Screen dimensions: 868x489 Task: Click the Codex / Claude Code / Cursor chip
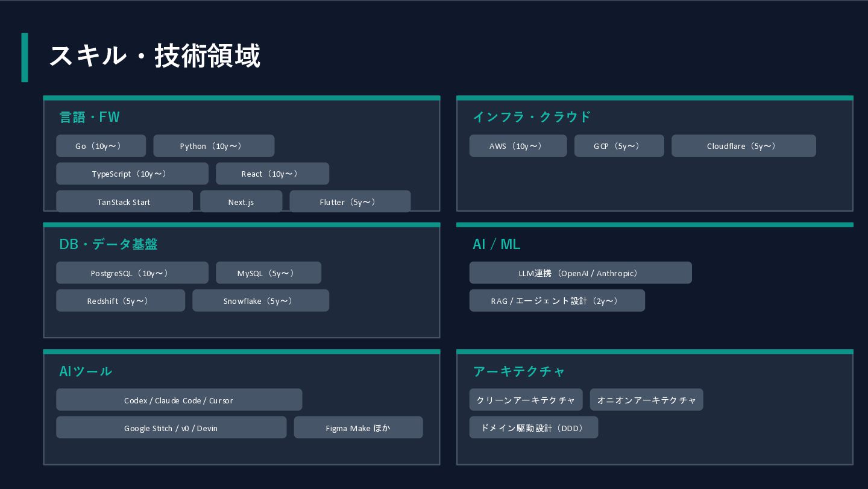pyautogui.click(x=178, y=400)
